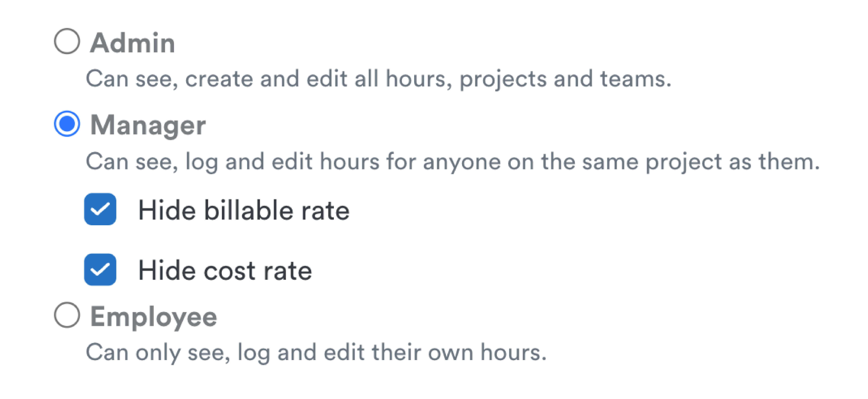Viewport: 868px width, 399px height.
Task: Click the empty circle beside Employee
Action: pos(67,315)
